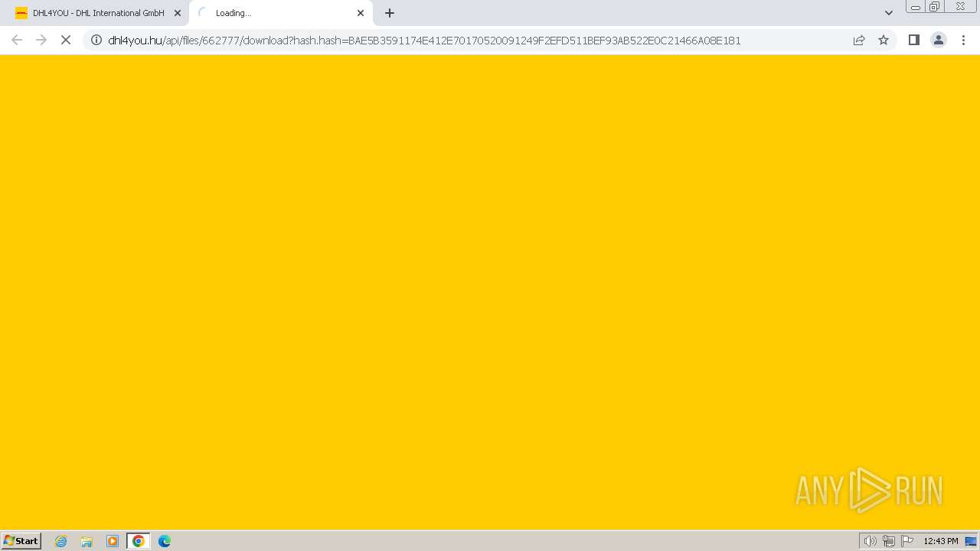Select the Loading tab

(280, 13)
